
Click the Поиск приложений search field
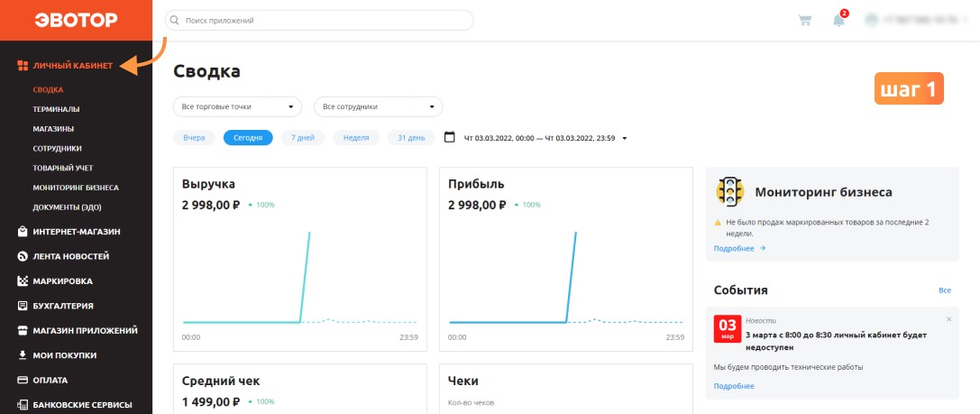coord(319,21)
